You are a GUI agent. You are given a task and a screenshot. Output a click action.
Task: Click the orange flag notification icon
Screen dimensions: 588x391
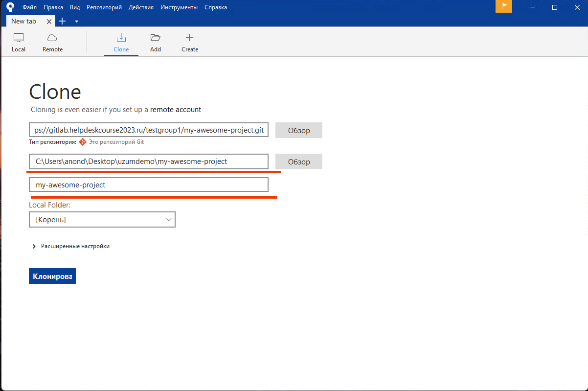[x=503, y=7]
